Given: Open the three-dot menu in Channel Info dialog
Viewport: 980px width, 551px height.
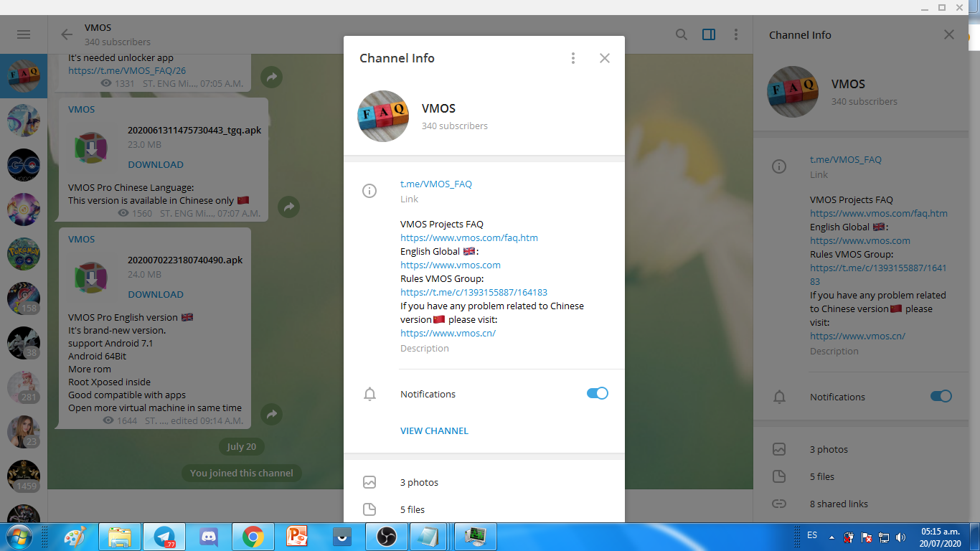Looking at the screenshot, I should tap(573, 58).
